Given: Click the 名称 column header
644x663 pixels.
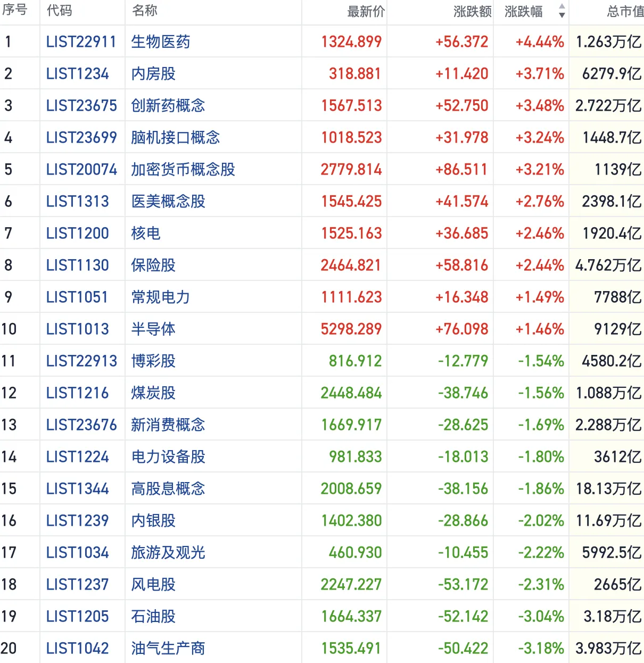Looking at the screenshot, I should coord(145,11).
